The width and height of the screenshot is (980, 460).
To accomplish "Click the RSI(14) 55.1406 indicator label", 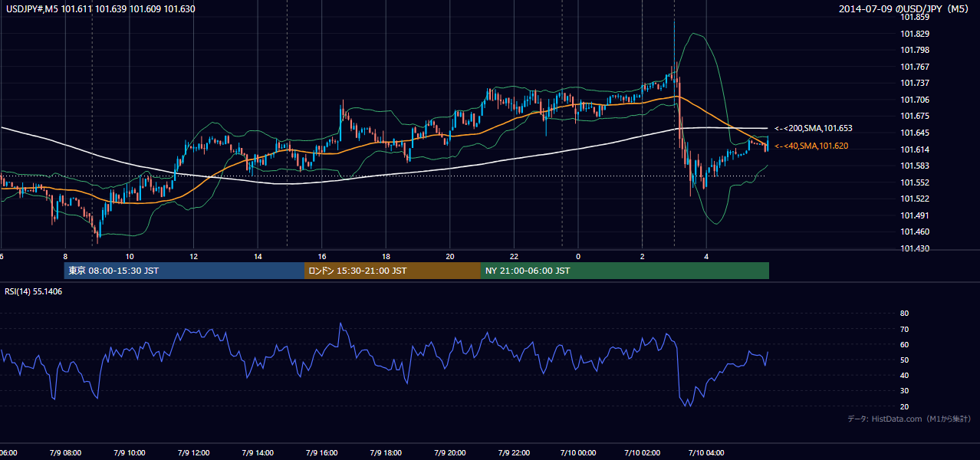I will click(34, 291).
